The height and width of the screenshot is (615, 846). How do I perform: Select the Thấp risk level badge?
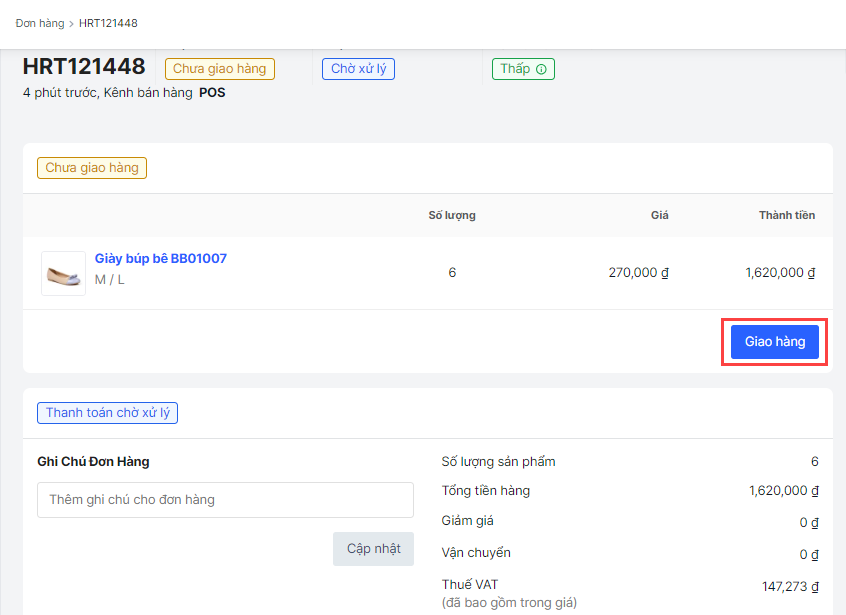515,69
